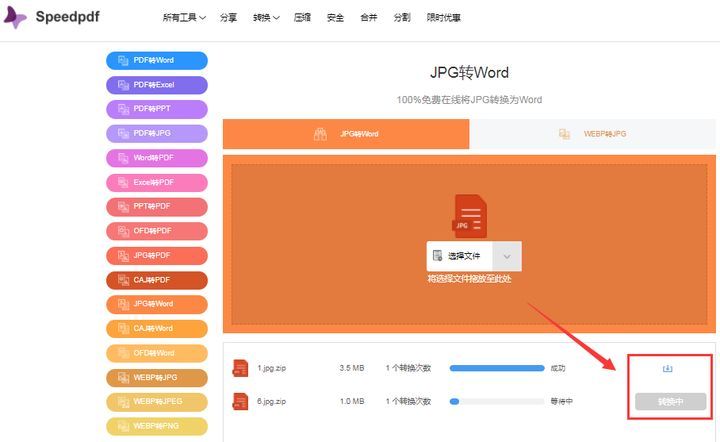Open the 所有工具 dropdown menu
Image resolution: width=720 pixels, height=442 pixels.
tap(184, 17)
